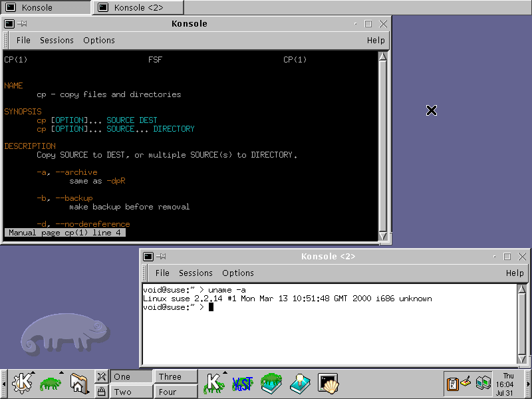This screenshot has height=399, width=532.
Task: Click the Konsole <2> menubar drag handle
Action: click(x=144, y=273)
